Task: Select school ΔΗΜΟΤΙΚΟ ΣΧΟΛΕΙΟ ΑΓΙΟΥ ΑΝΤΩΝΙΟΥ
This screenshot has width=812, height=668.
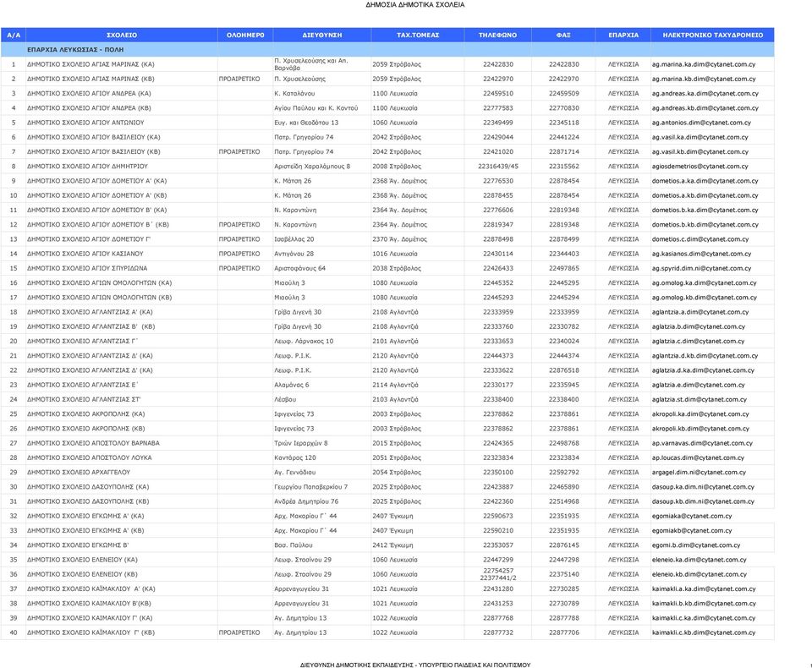Action: point(85,123)
